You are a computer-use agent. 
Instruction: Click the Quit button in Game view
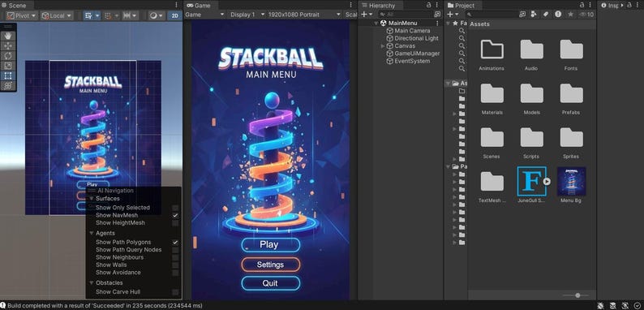tap(271, 283)
